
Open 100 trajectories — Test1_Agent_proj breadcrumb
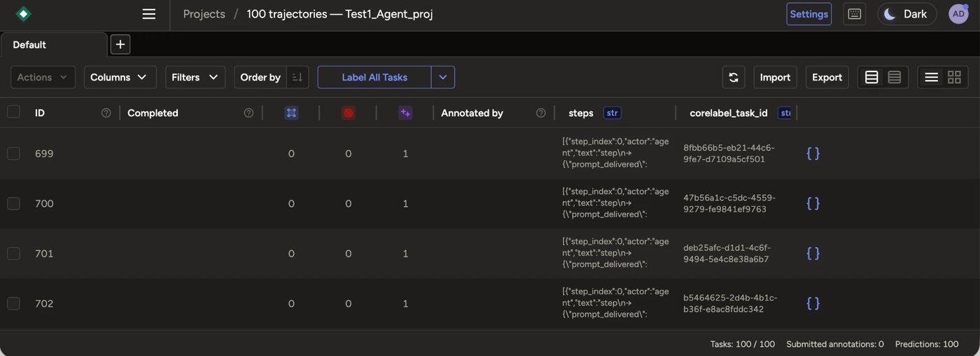click(339, 14)
